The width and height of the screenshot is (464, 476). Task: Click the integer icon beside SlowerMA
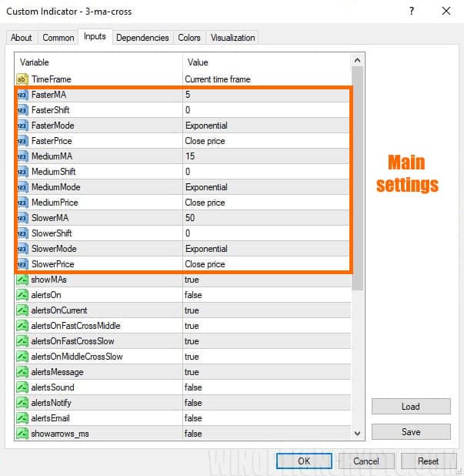click(23, 218)
